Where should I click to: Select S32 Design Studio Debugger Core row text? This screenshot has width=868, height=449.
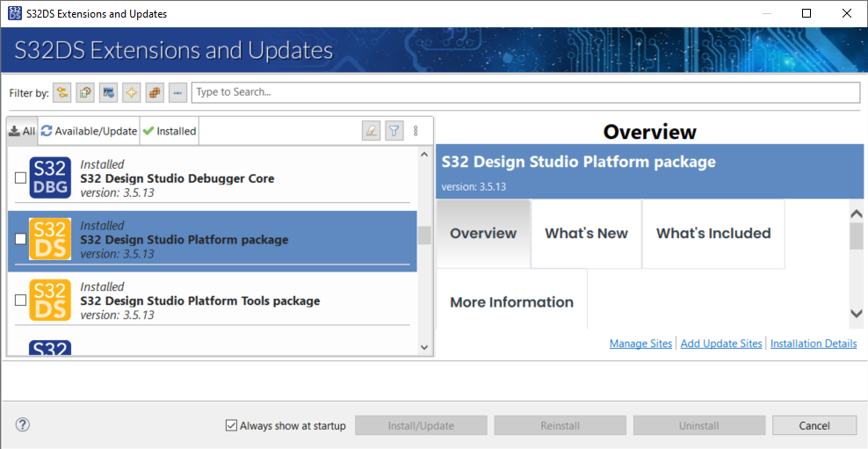(177, 178)
